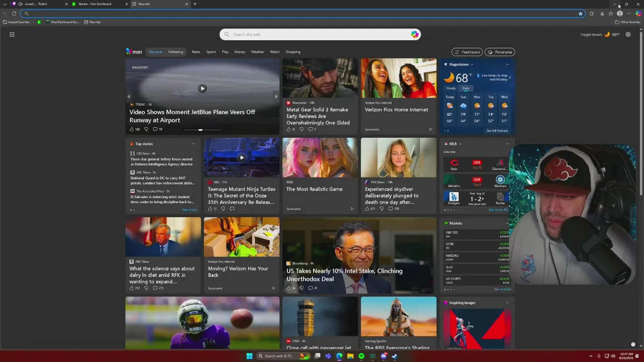The width and height of the screenshot is (644, 362).
Task: Advance the weather alert arrow
Action: click(510, 77)
